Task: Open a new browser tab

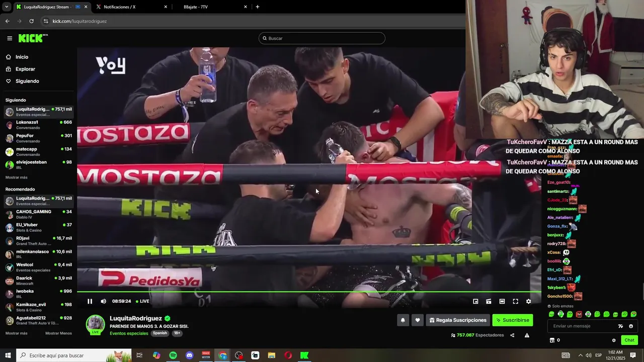Action: point(258,7)
